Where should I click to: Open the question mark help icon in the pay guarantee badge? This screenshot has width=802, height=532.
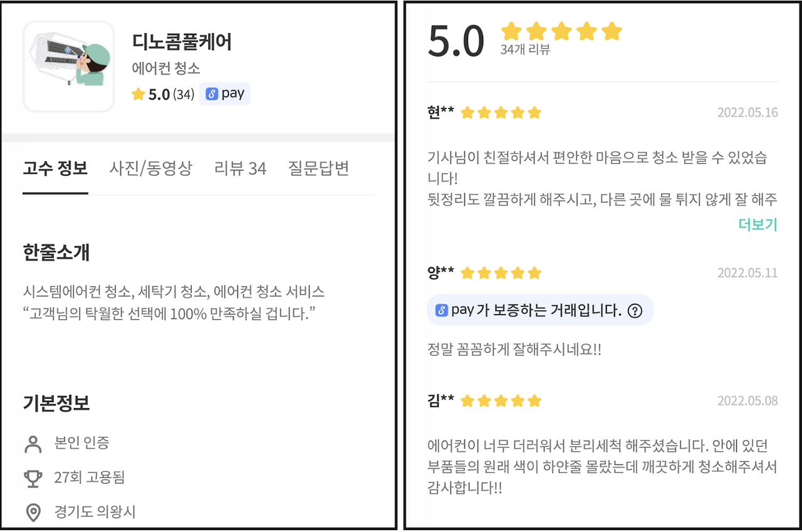coord(637,310)
